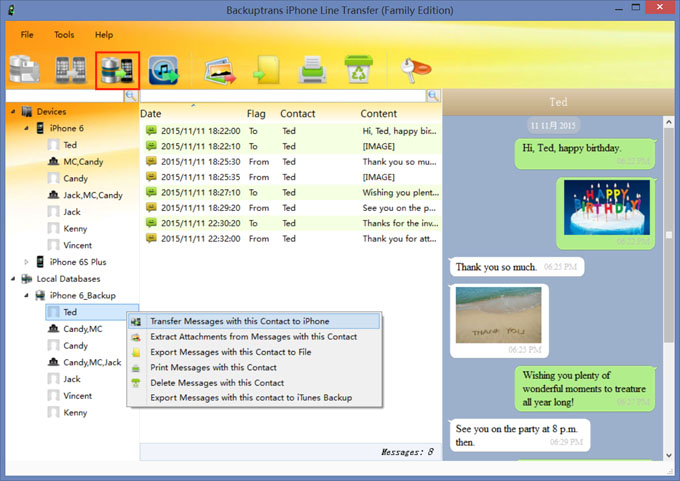The height and width of the screenshot is (481, 680).
Task: Choose Transfer Messages with this Contact to iPhone
Action: click(x=254, y=321)
